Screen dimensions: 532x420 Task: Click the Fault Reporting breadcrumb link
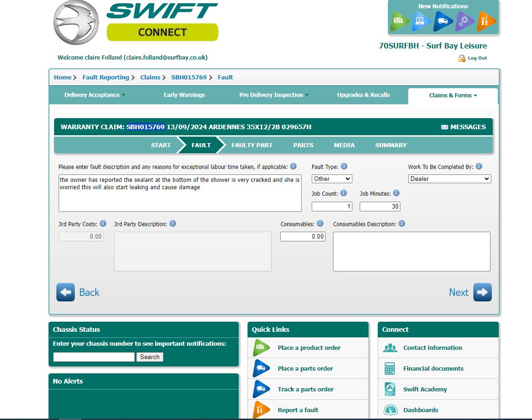click(x=106, y=77)
